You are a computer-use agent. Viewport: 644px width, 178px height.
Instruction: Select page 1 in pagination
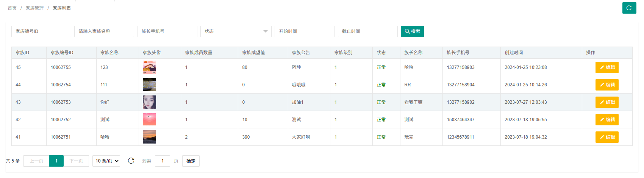coord(56,161)
